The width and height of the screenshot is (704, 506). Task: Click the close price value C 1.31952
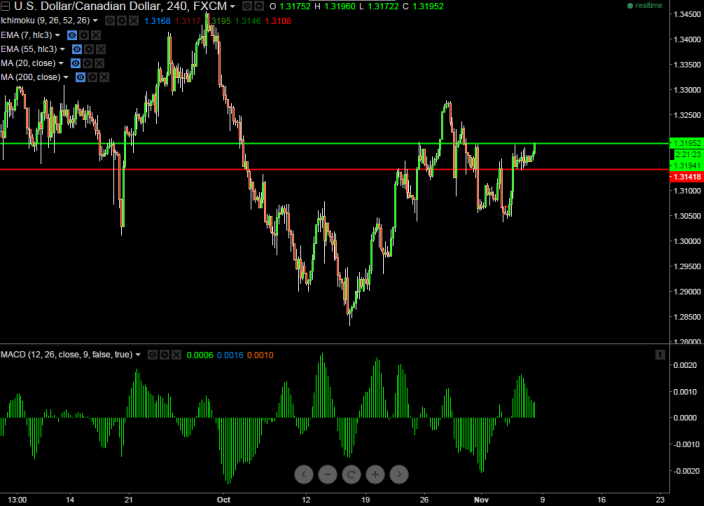click(x=423, y=6)
